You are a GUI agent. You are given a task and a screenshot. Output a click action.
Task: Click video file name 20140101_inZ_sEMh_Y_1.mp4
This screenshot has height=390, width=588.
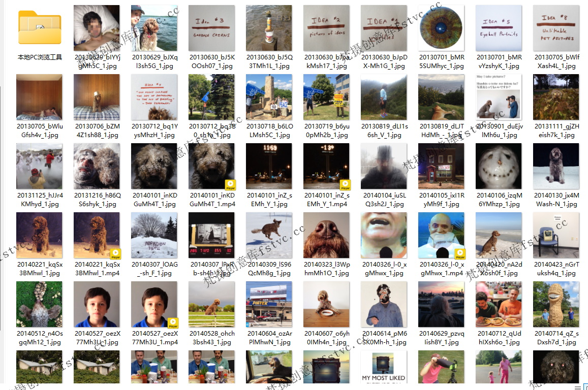[327, 200]
